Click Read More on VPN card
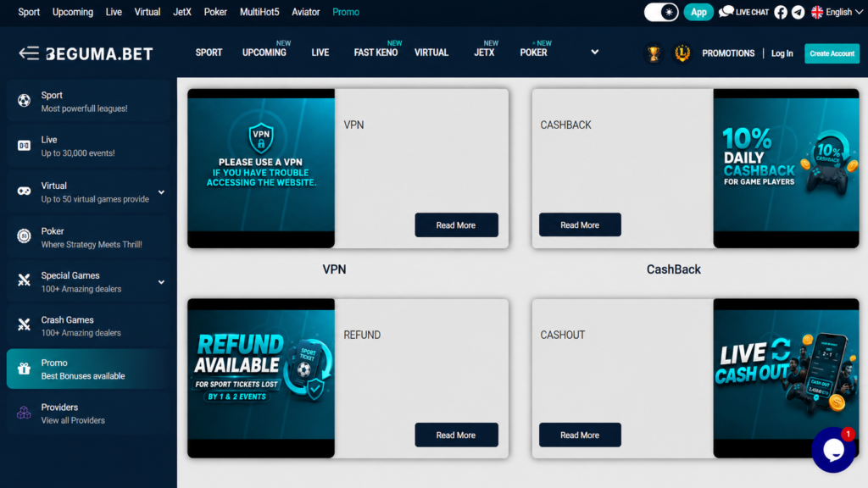This screenshot has width=868, height=488. click(x=456, y=225)
